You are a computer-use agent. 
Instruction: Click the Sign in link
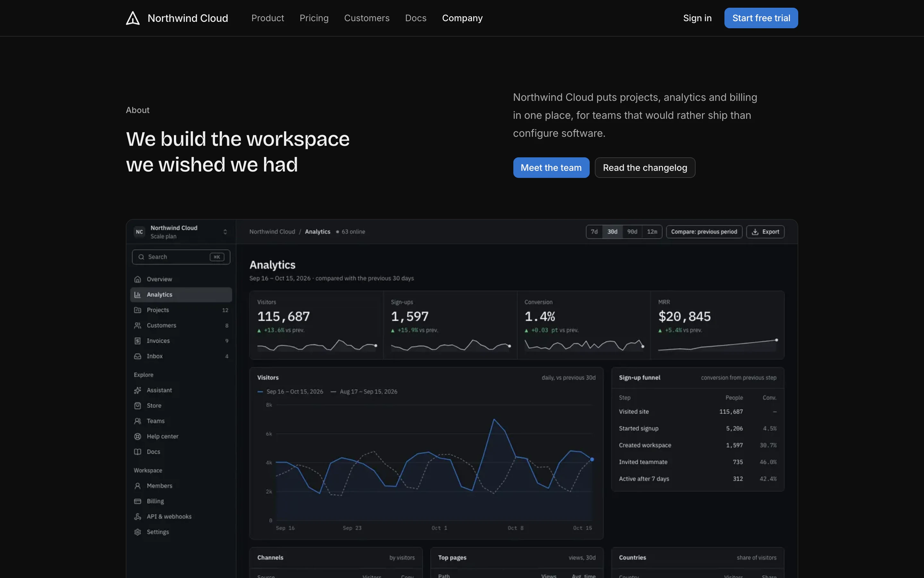[697, 18]
